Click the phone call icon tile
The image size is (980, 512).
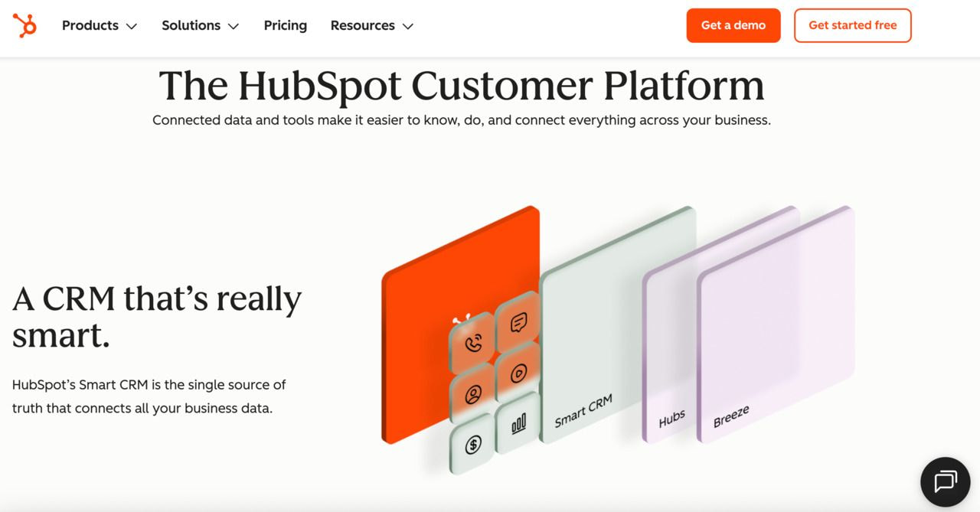(x=472, y=343)
